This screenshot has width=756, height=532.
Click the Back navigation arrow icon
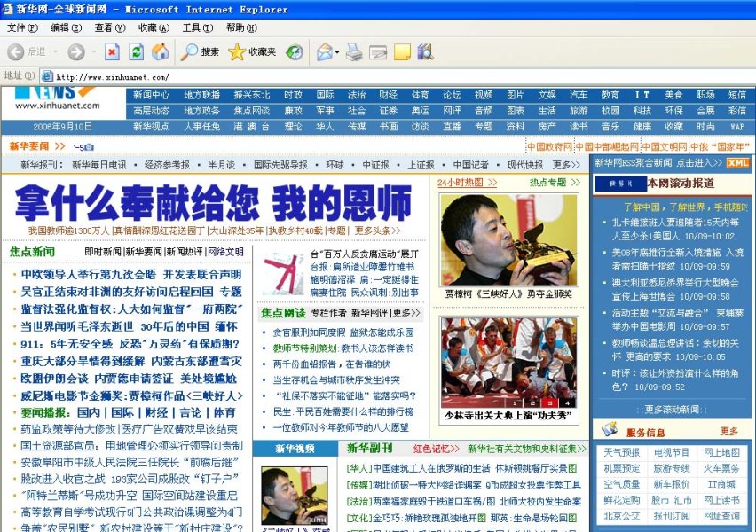(16, 51)
